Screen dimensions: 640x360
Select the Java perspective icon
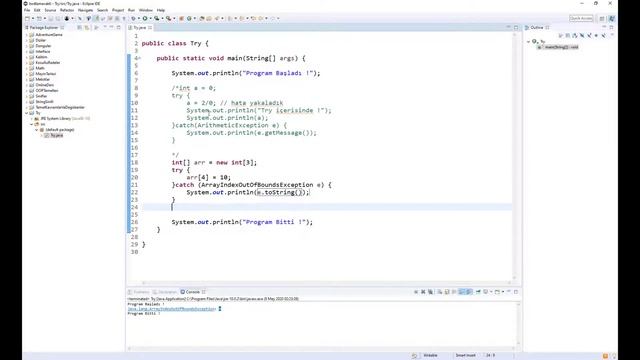click(x=611, y=18)
